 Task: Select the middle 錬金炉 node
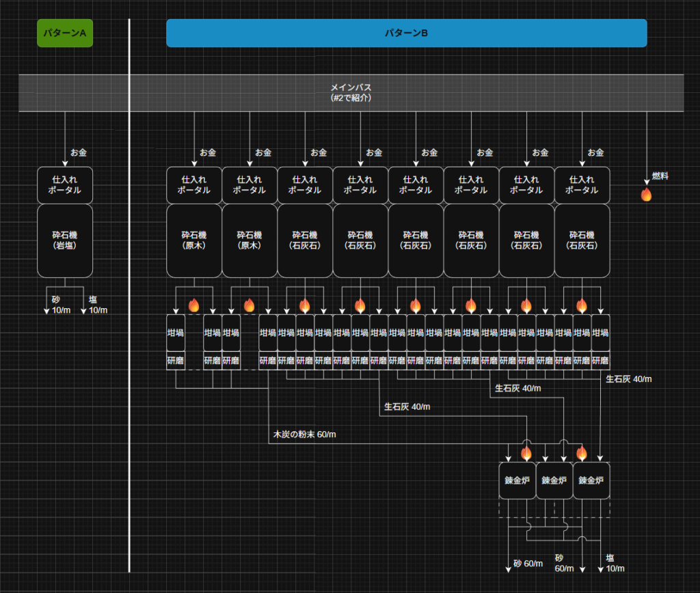pyautogui.click(x=554, y=481)
